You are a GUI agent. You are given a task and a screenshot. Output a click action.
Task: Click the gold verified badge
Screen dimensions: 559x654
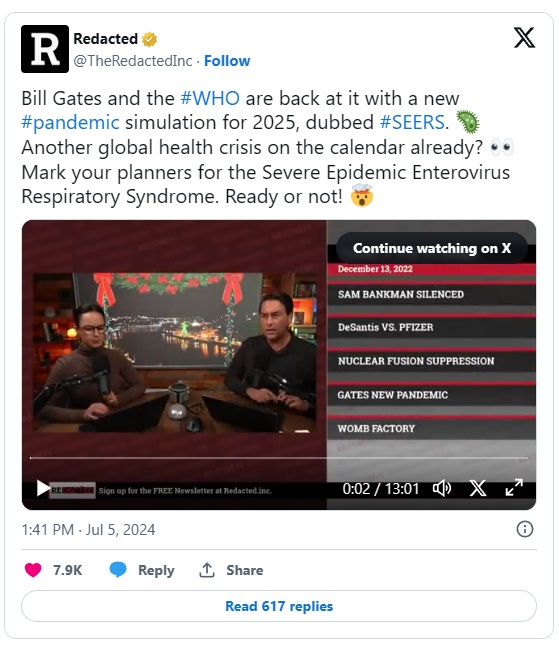[149, 39]
